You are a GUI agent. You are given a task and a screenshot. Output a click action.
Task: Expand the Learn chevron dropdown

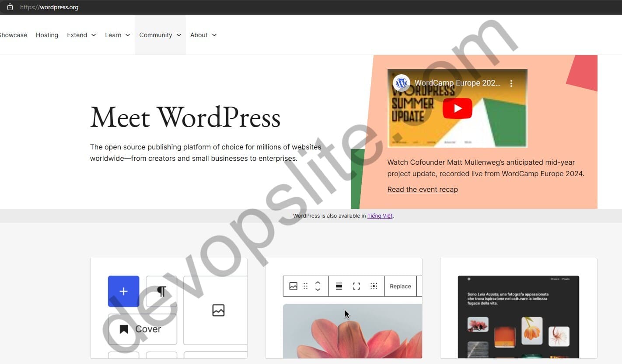(128, 35)
